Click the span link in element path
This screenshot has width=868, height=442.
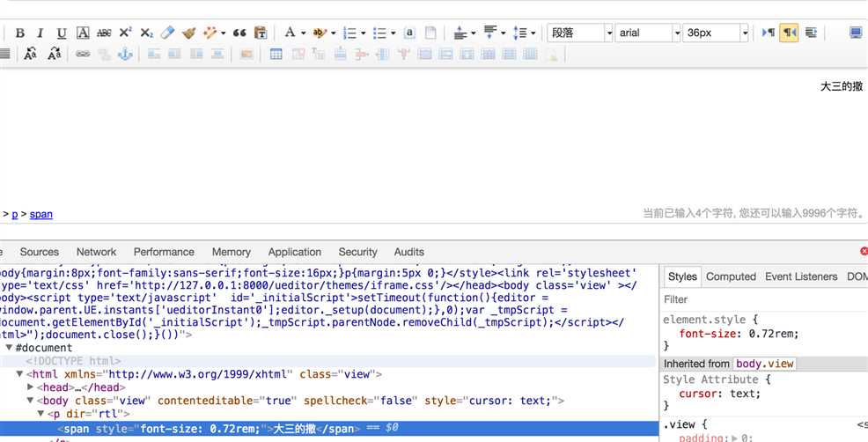coord(41,214)
